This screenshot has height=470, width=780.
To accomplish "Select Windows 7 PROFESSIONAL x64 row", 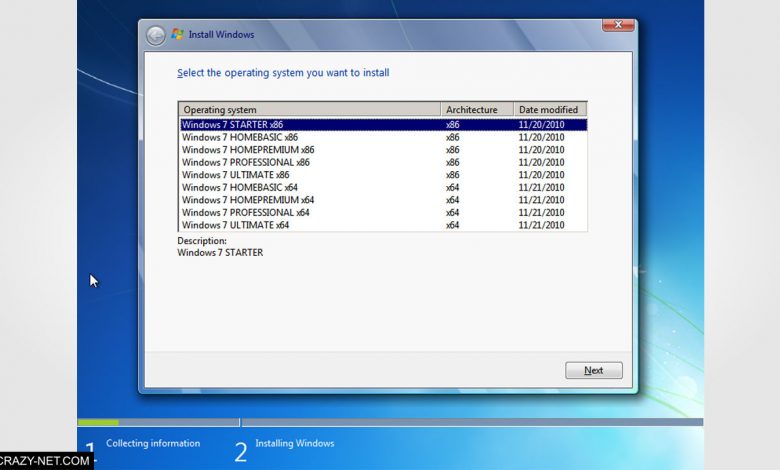I will click(x=383, y=212).
